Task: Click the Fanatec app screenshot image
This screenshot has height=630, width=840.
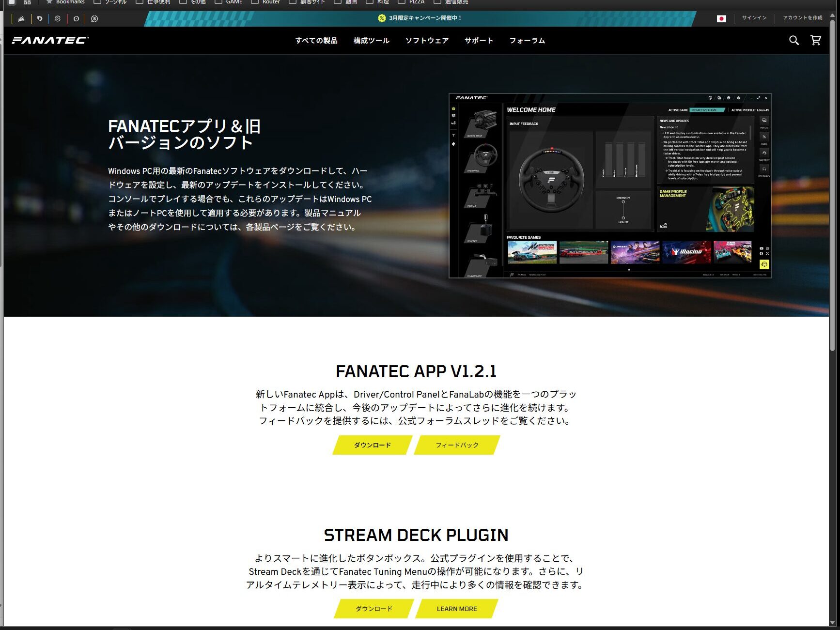Action: point(610,185)
